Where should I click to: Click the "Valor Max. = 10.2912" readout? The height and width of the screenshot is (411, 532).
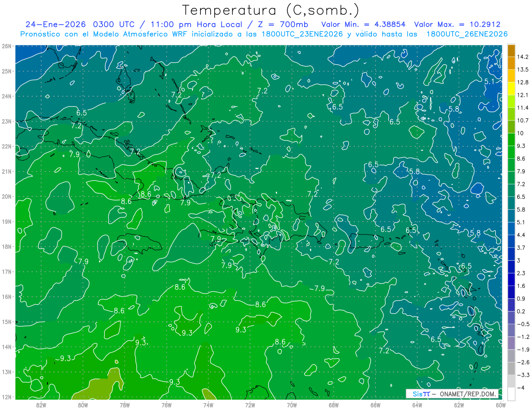coord(458,24)
